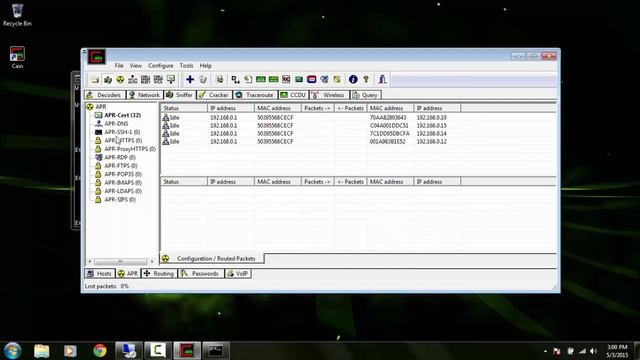Switch to the Network tab

tap(144, 95)
